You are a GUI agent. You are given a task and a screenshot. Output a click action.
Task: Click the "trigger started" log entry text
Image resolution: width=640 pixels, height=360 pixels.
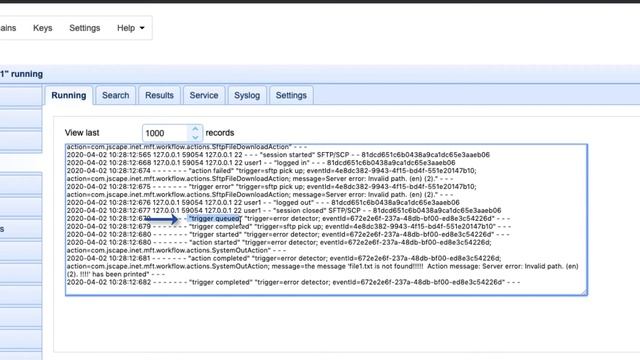pyautogui.click(x=215, y=235)
